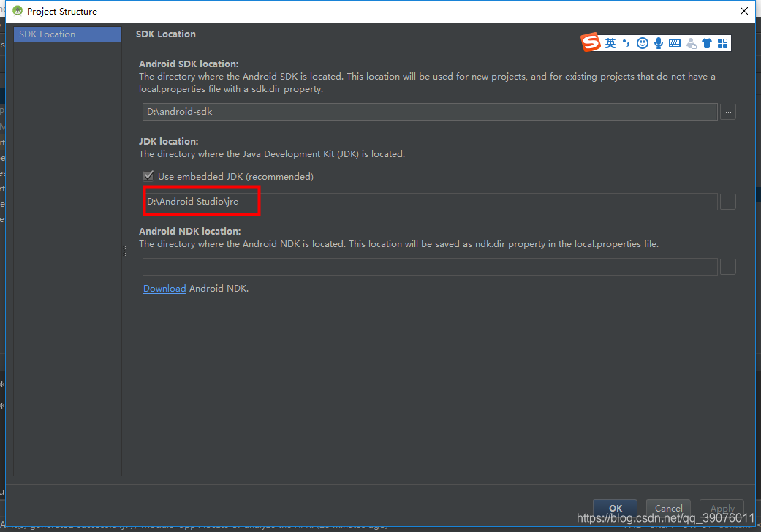Confirm the dialog with the OK button

pos(615,508)
